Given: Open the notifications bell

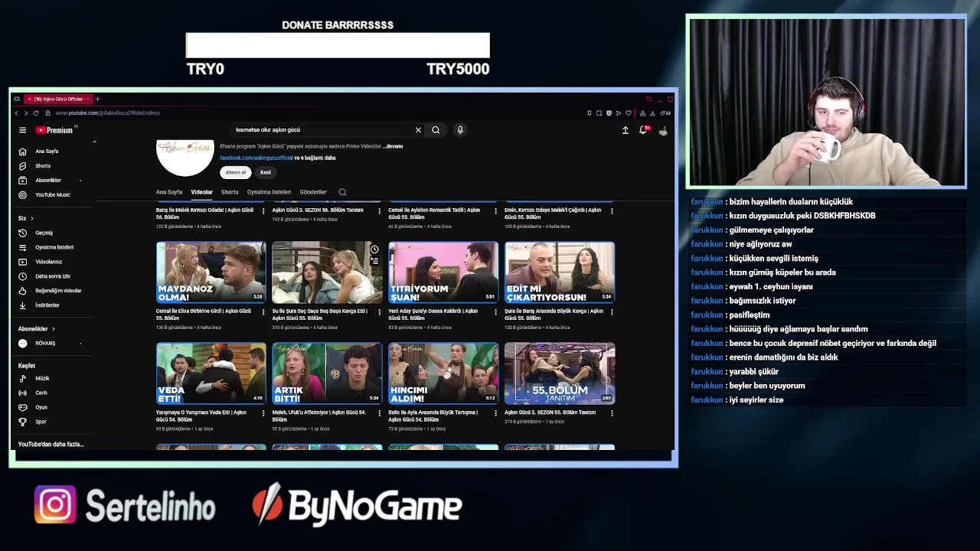Looking at the screenshot, I should [x=643, y=130].
